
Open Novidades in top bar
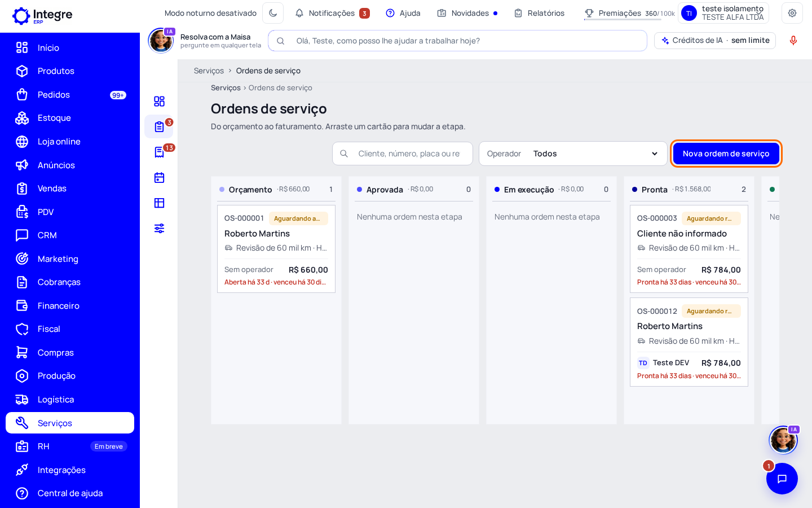pyautogui.click(x=467, y=13)
